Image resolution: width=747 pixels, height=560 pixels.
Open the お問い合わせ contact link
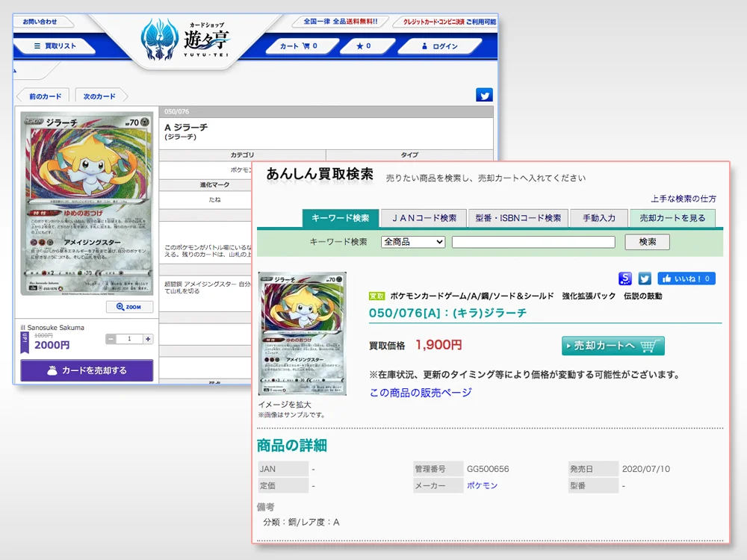(x=40, y=22)
